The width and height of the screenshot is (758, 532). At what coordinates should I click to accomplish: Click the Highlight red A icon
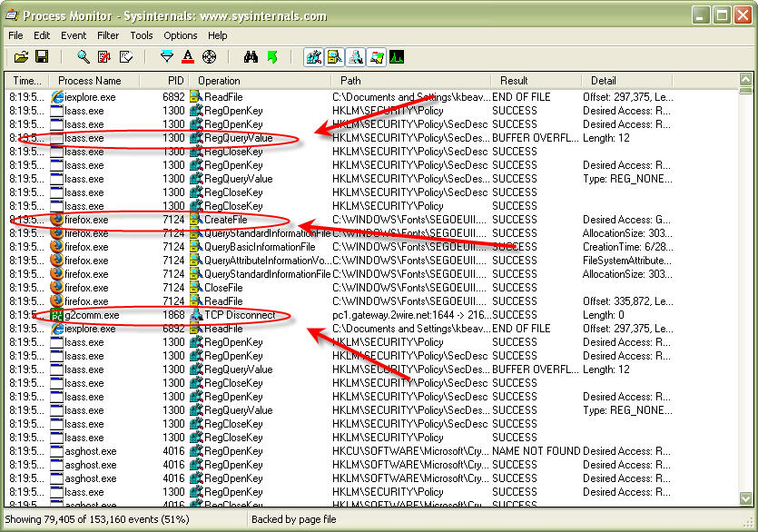pyautogui.click(x=188, y=57)
